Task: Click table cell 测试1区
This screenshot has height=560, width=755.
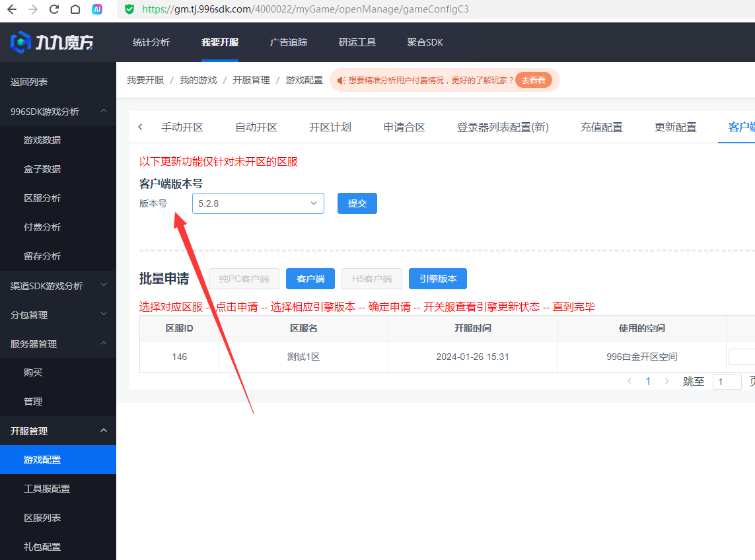Action: click(303, 357)
